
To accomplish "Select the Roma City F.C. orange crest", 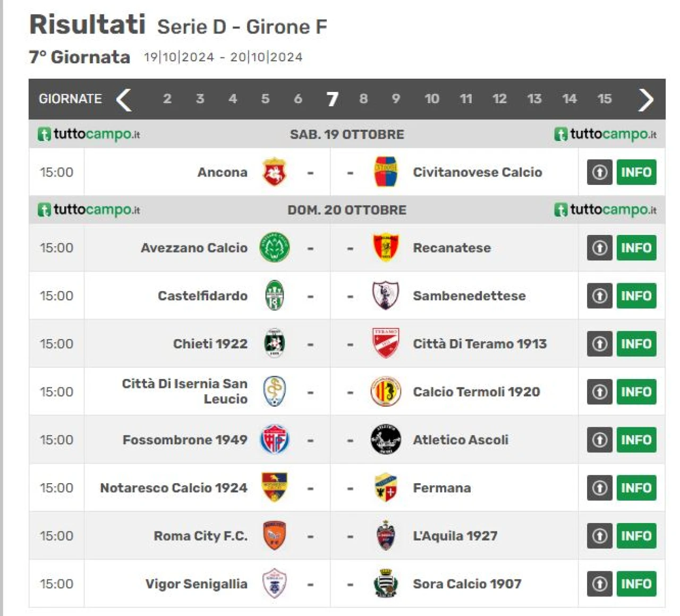I will point(275,535).
